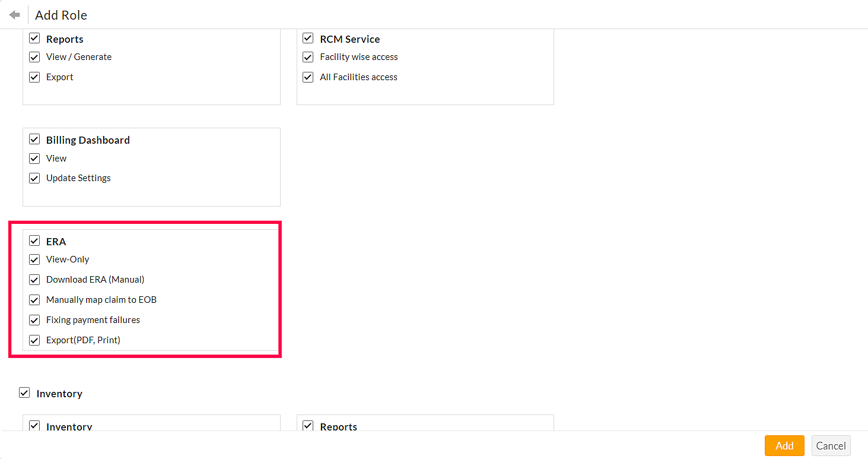
Task: Uncheck Download ERA (Manual) permission
Action: tap(34, 280)
